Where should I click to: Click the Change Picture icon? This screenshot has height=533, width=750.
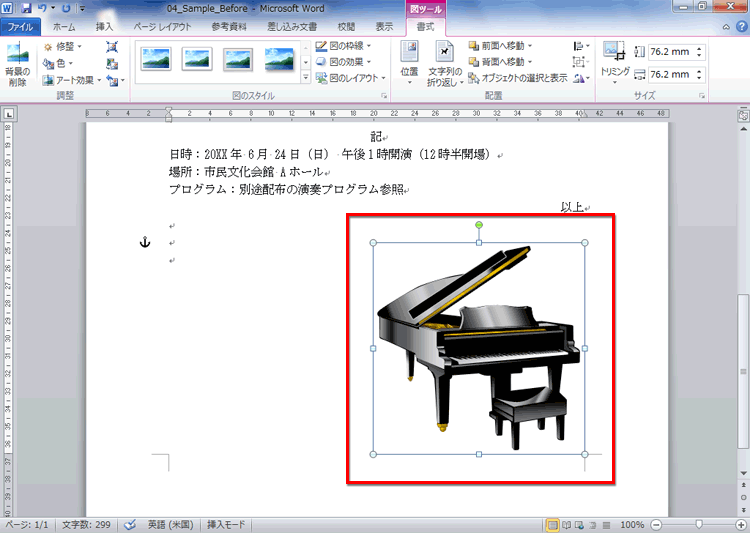pos(112,63)
